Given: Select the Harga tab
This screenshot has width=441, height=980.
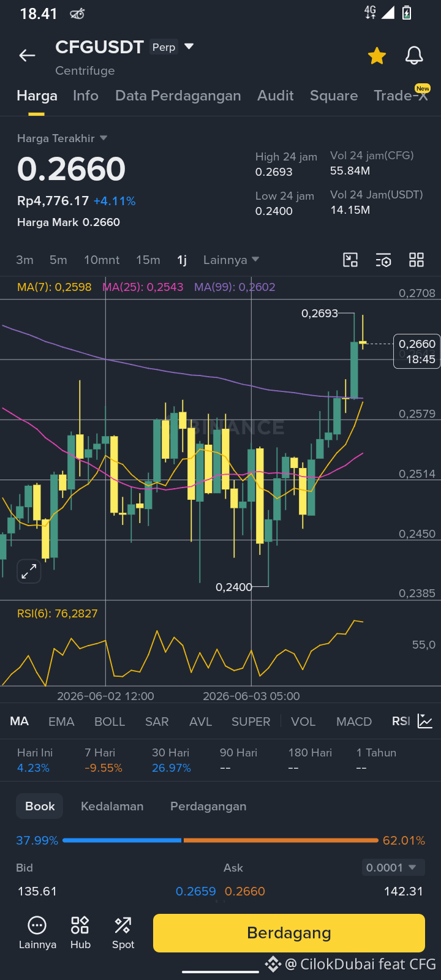Looking at the screenshot, I should pyautogui.click(x=37, y=96).
